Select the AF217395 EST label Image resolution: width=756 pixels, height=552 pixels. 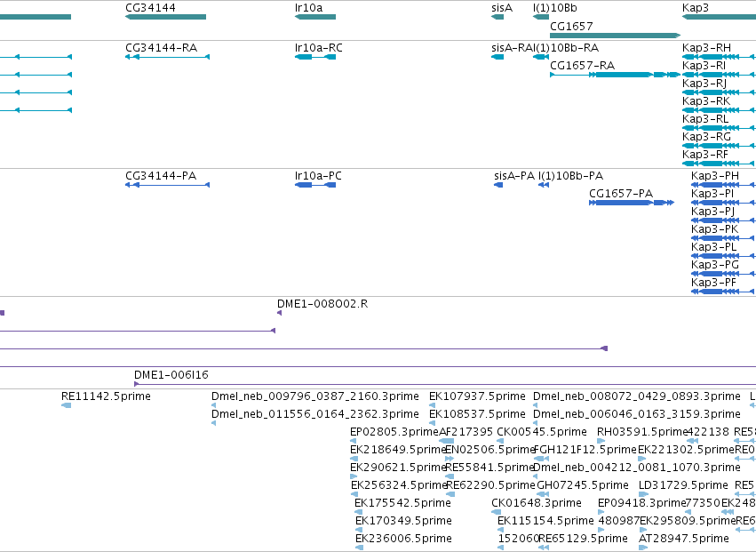(466, 432)
